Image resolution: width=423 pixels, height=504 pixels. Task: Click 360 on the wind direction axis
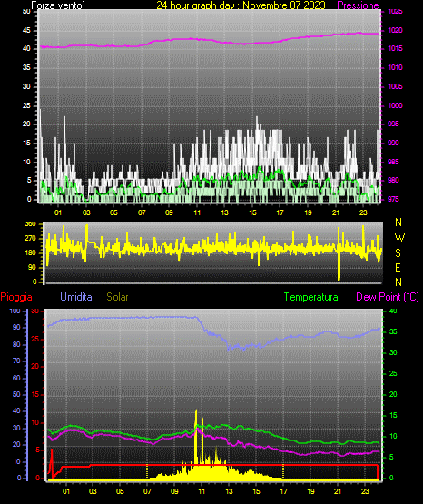[x=30, y=224]
